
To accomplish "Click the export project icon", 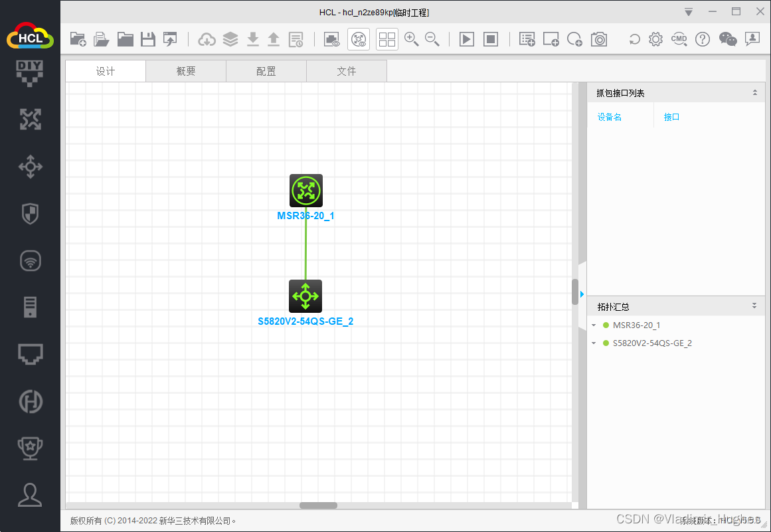I will 170,39.
